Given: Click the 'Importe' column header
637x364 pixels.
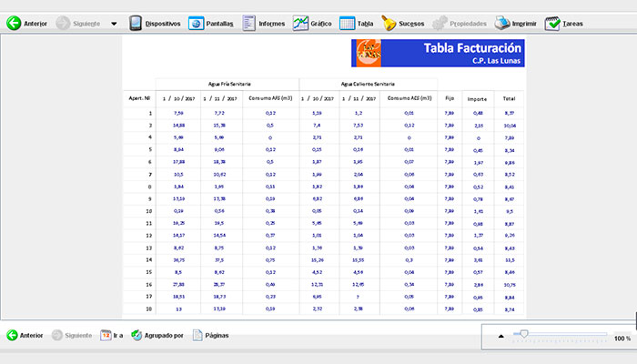Looking at the screenshot, I should [x=477, y=99].
